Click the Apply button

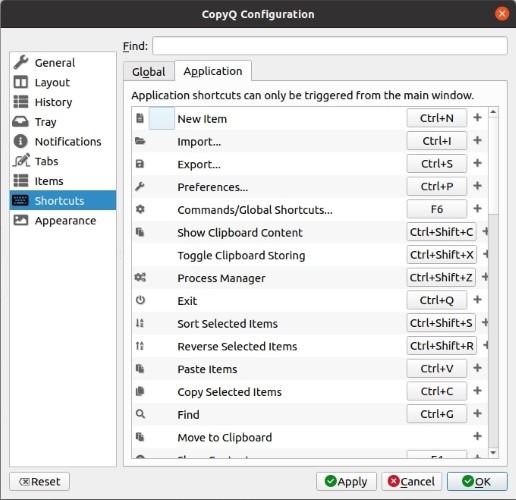pos(346,481)
